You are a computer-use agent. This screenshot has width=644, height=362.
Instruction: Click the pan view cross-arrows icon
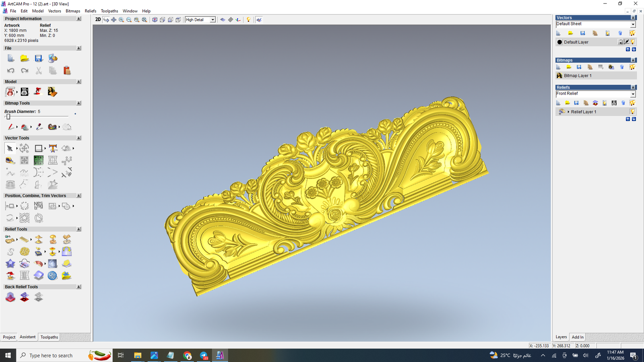[x=114, y=20]
